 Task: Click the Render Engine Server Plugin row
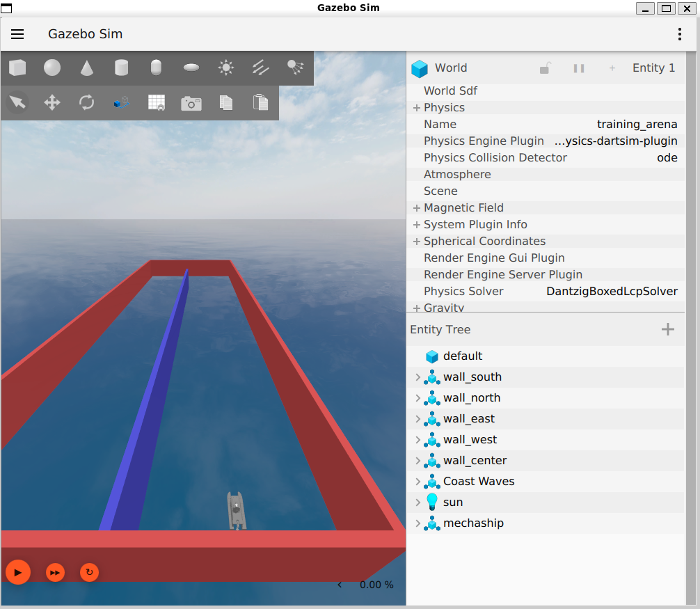(x=546, y=275)
